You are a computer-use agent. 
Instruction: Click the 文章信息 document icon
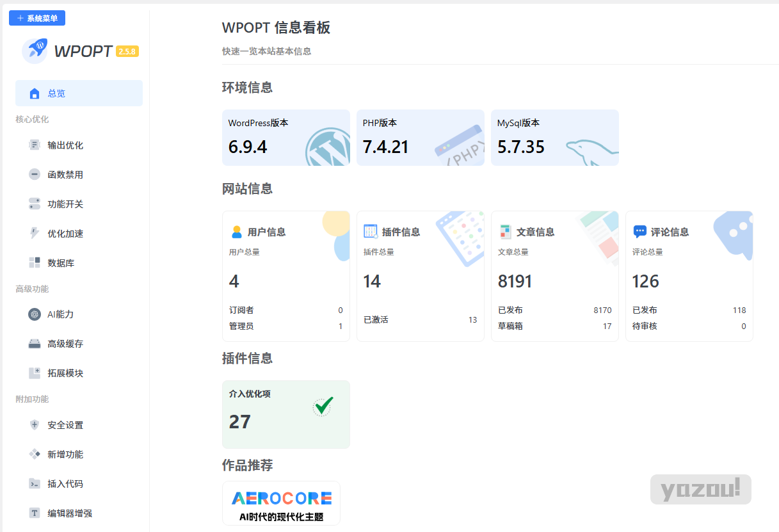point(505,232)
